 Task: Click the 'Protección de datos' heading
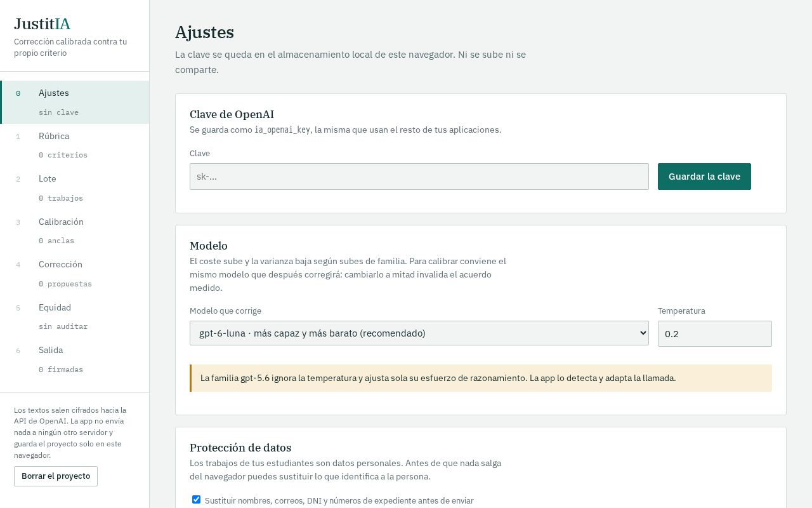pos(240,448)
